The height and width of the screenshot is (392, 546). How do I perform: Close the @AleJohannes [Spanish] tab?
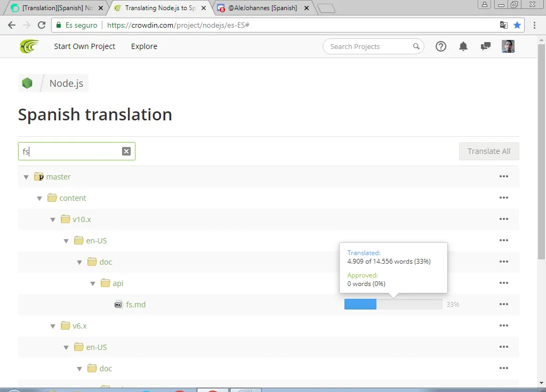(x=307, y=8)
